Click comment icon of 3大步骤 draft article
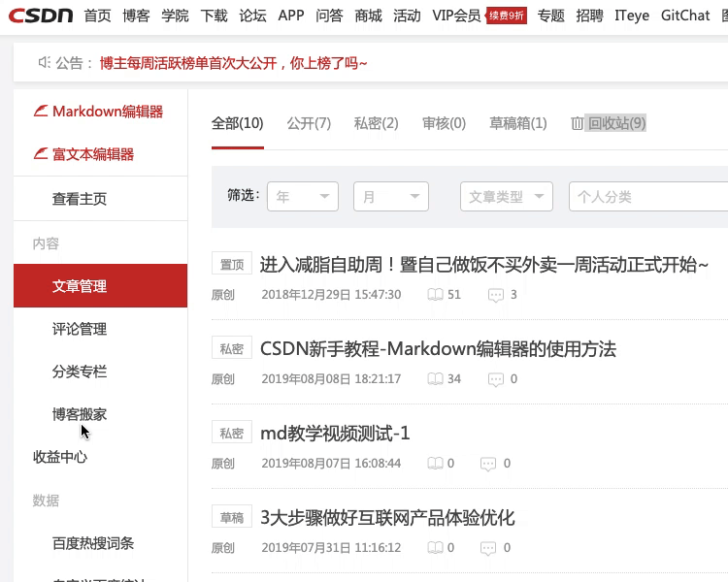 tap(488, 549)
